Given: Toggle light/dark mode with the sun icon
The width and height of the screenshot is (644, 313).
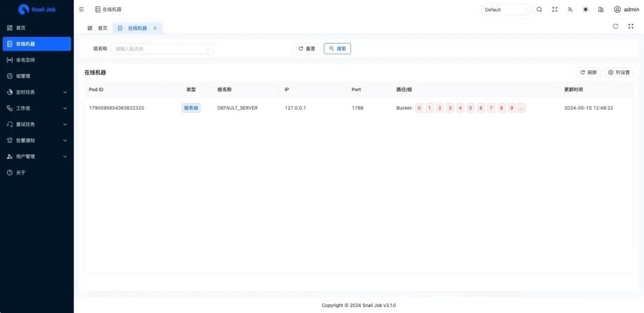Looking at the screenshot, I should tap(586, 10).
